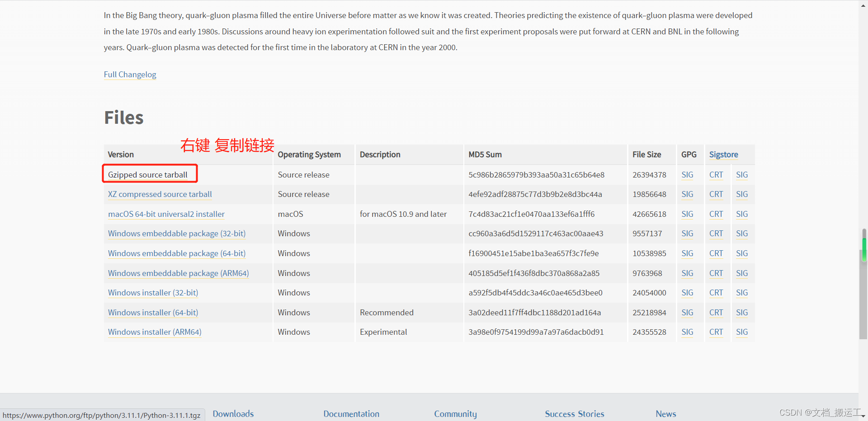Viewport: 868px width, 421px height.
Task: Click the scrollbar down arrow
Action: click(864, 416)
